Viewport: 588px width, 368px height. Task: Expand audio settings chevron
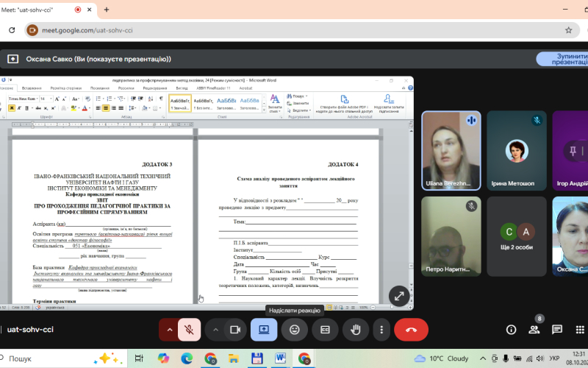pyautogui.click(x=170, y=330)
